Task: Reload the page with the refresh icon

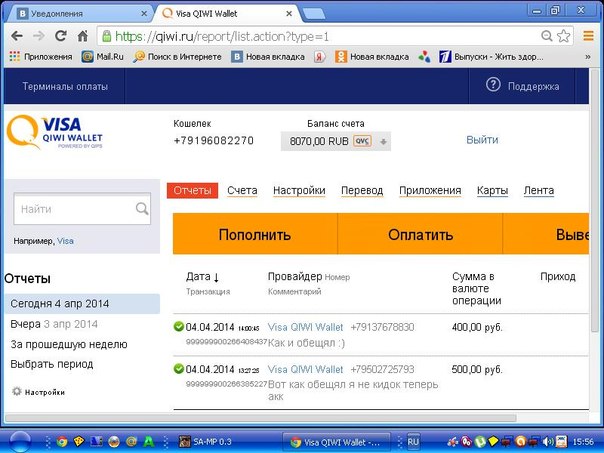Action: (61, 36)
